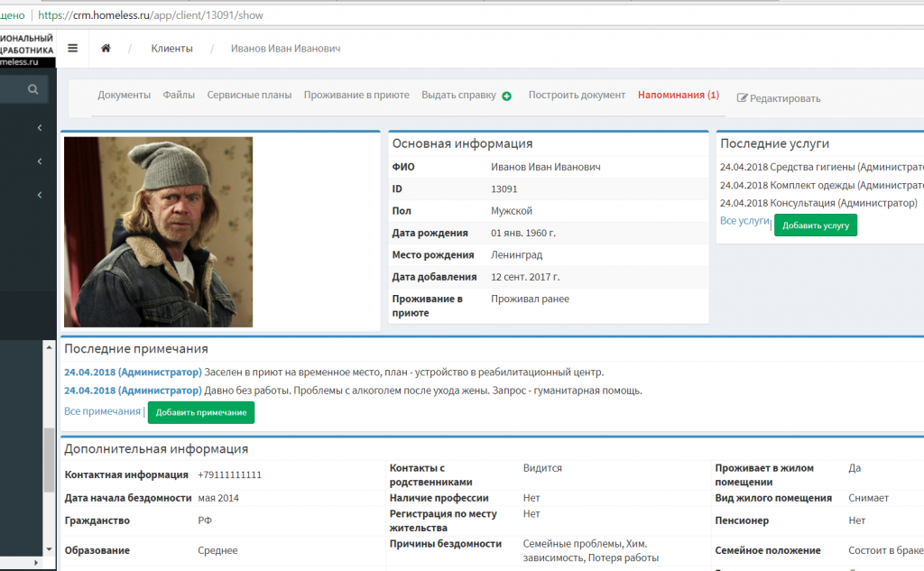The image size is (924, 571).
Task: Collapse the top chevron in the left sidebar
Action: pos(38,127)
